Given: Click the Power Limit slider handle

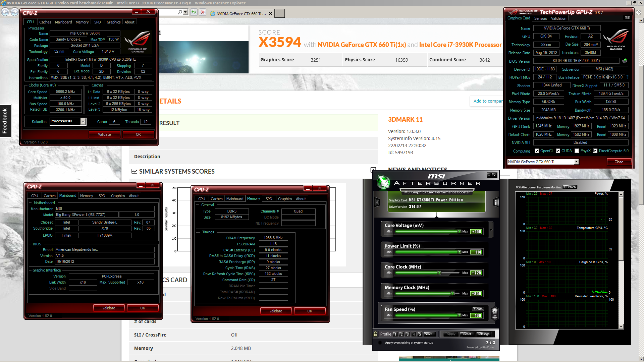Looking at the screenshot, I should [x=459, y=252].
